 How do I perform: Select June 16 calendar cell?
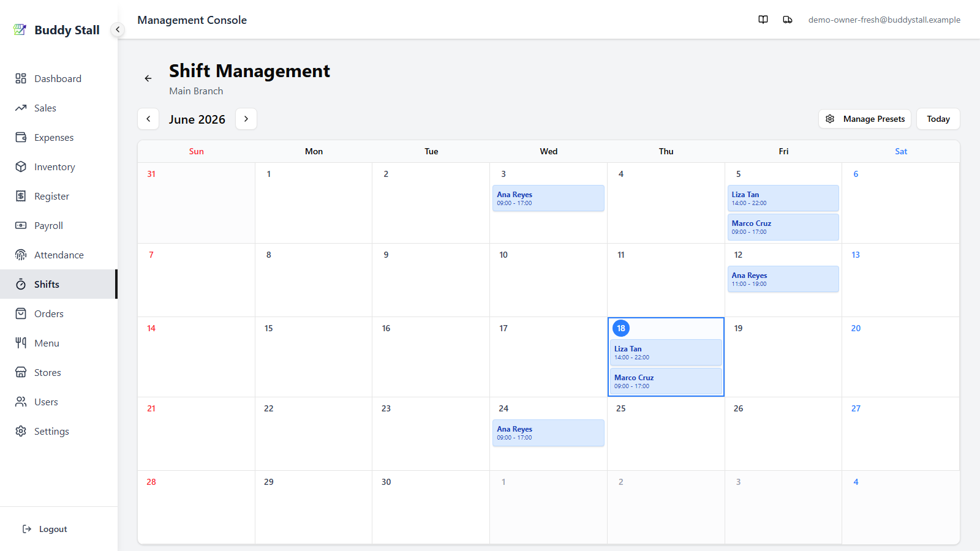coord(431,357)
